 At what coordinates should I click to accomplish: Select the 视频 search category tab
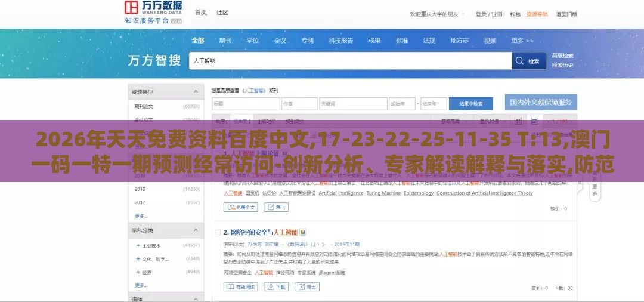490,40
